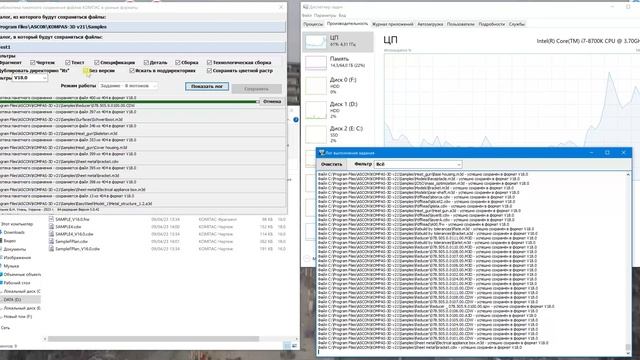Toggle the Спецификация checkbox

coord(97,62)
